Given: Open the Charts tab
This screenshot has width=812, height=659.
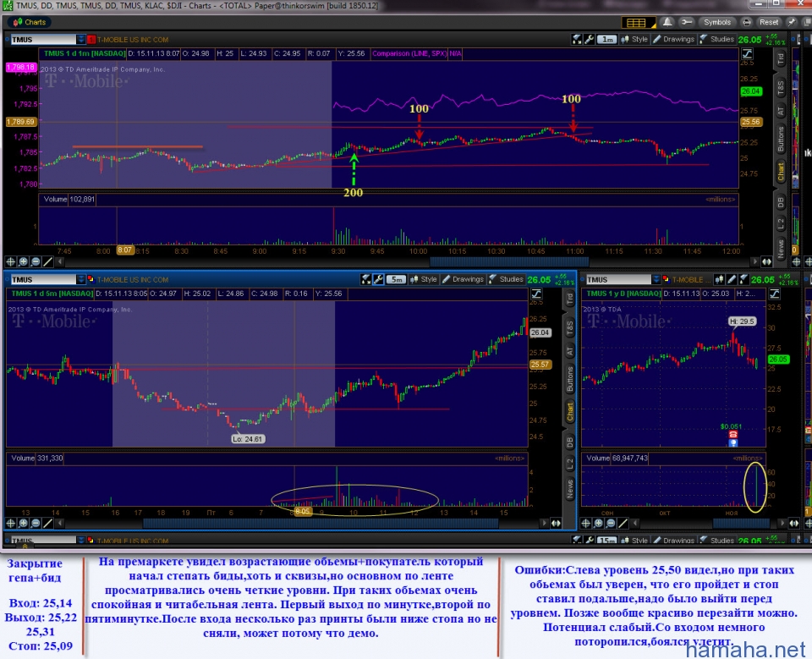Looking at the screenshot, I should click(30, 22).
